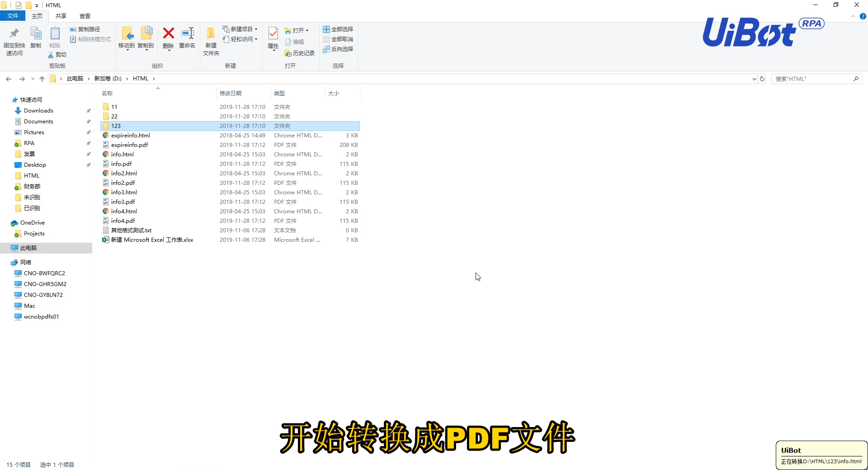This screenshot has height=470, width=868.
Task: Select Desktop in the navigation pane
Action: [x=35, y=165]
